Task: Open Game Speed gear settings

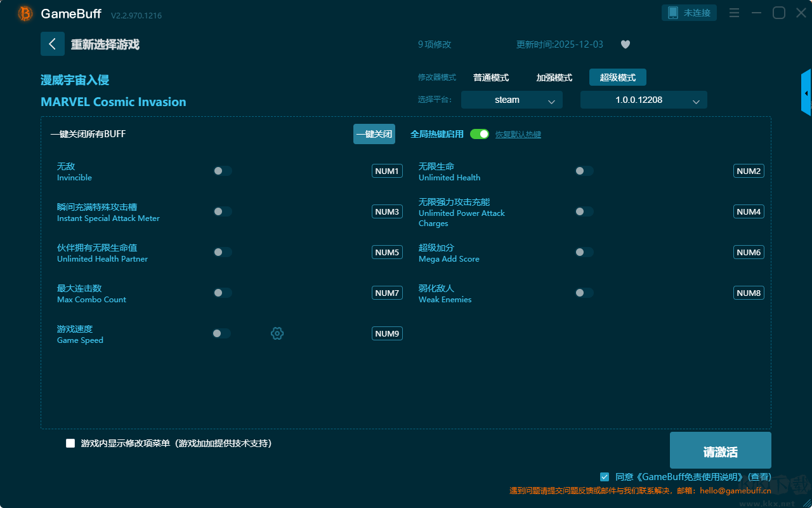Action: (277, 333)
